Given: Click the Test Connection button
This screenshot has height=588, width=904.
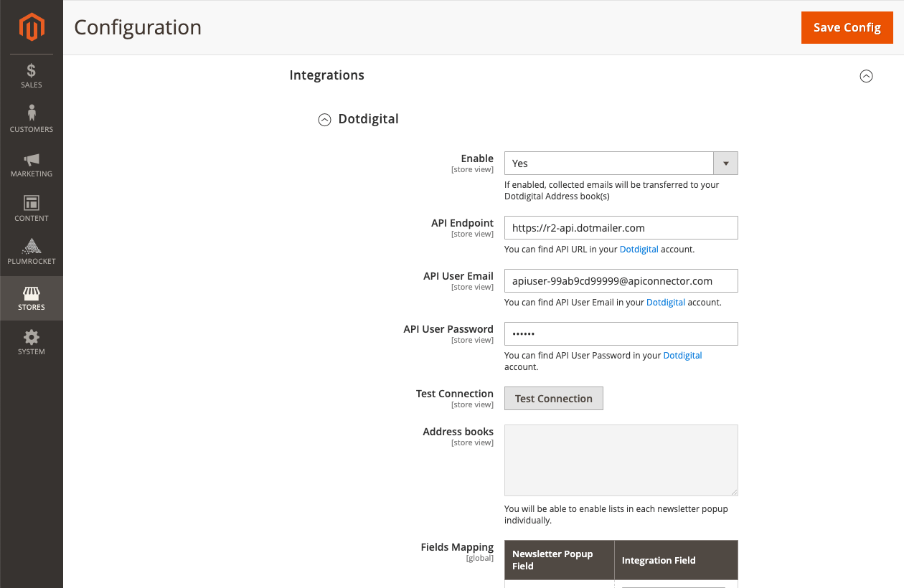Looking at the screenshot, I should (553, 398).
